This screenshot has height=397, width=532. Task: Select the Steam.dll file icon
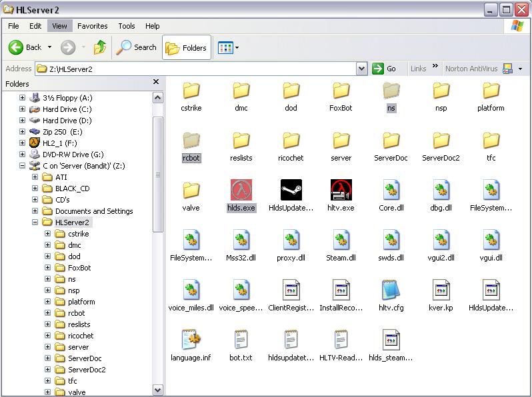coord(341,240)
